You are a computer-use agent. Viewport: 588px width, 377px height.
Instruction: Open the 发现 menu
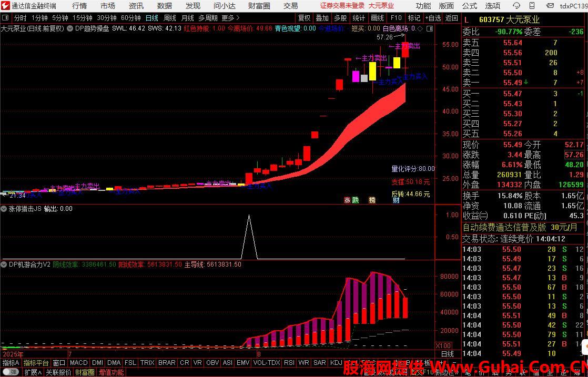click(x=192, y=6)
